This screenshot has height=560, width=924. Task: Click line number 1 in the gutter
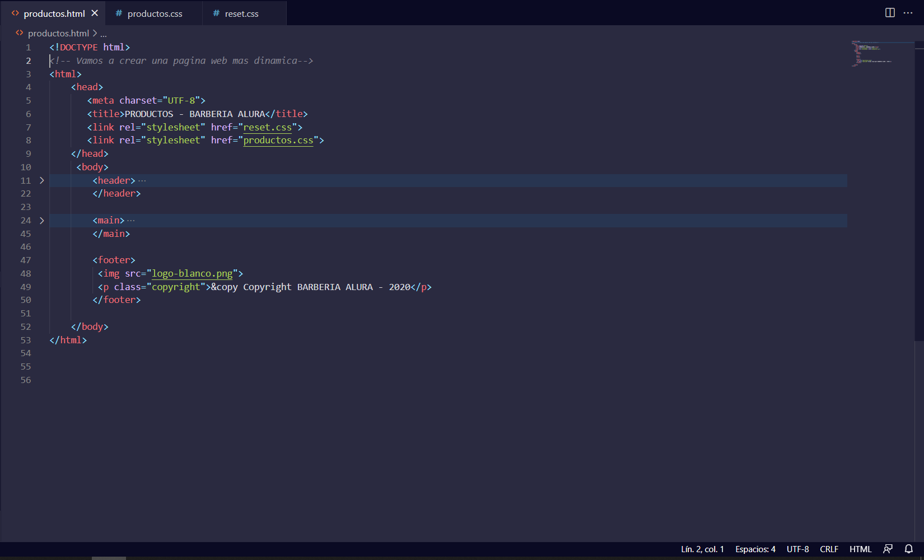[x=28, y=48]
